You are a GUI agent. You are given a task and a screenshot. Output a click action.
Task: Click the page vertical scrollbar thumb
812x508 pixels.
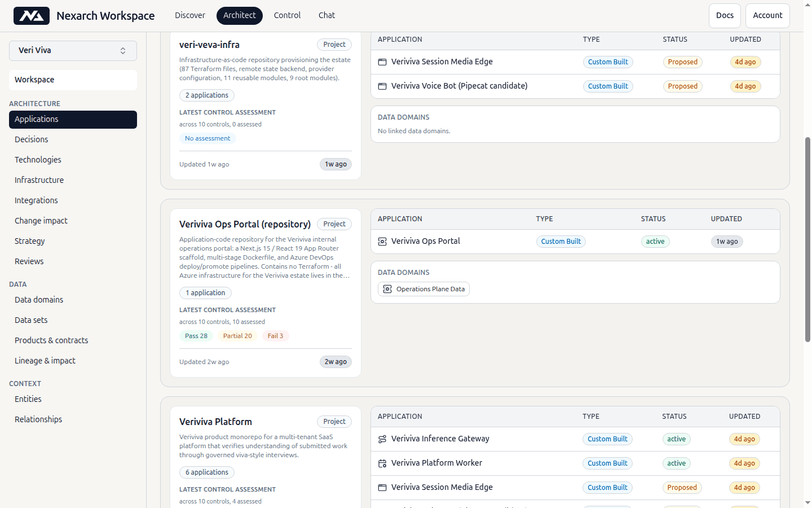click(x=807, y=239)
